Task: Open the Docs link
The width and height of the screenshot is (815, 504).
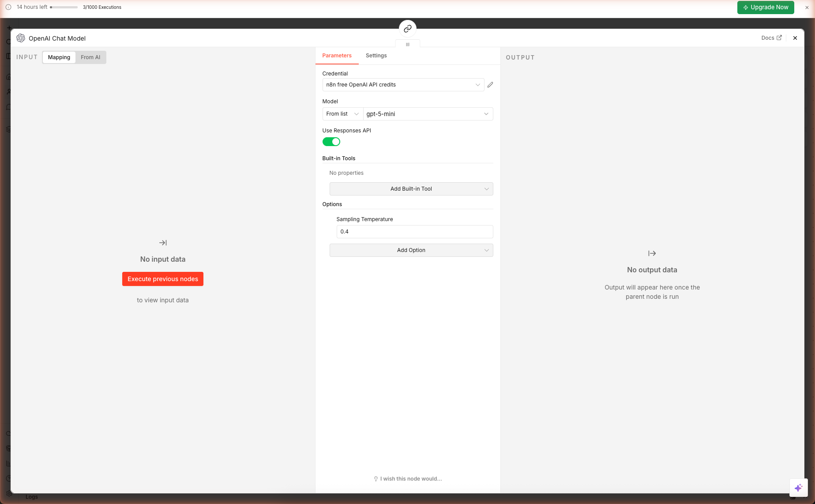Action: 771,38
